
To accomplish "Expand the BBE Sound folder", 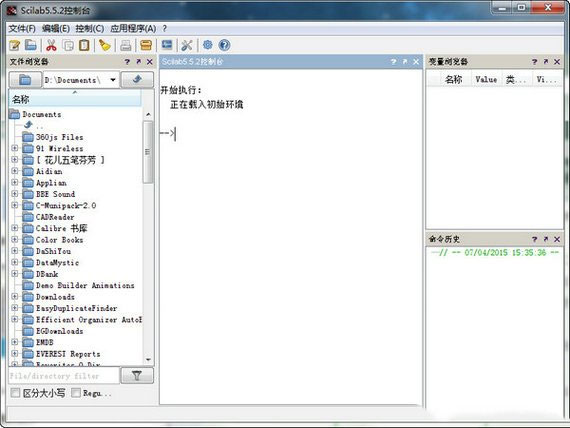I will coord(15,194).
